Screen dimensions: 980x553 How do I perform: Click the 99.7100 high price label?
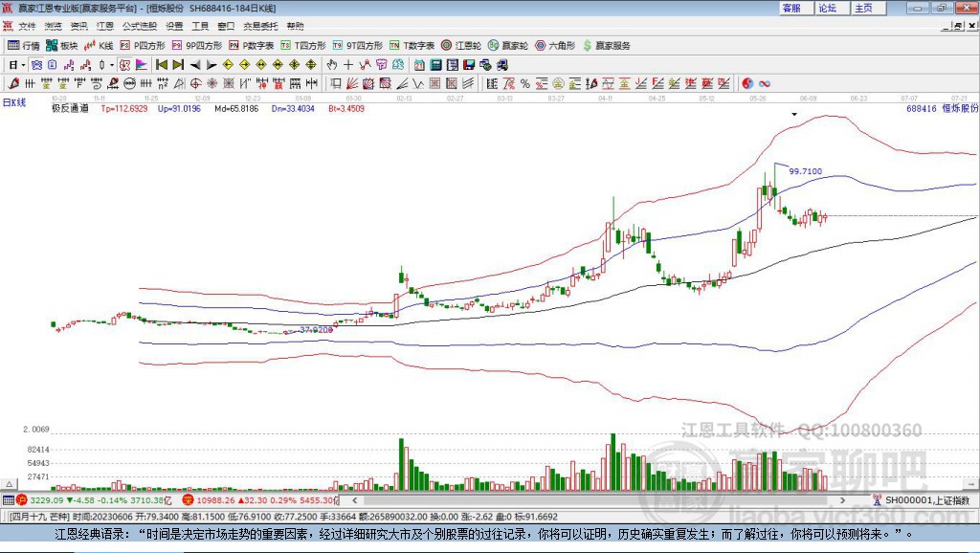(806, 170)
